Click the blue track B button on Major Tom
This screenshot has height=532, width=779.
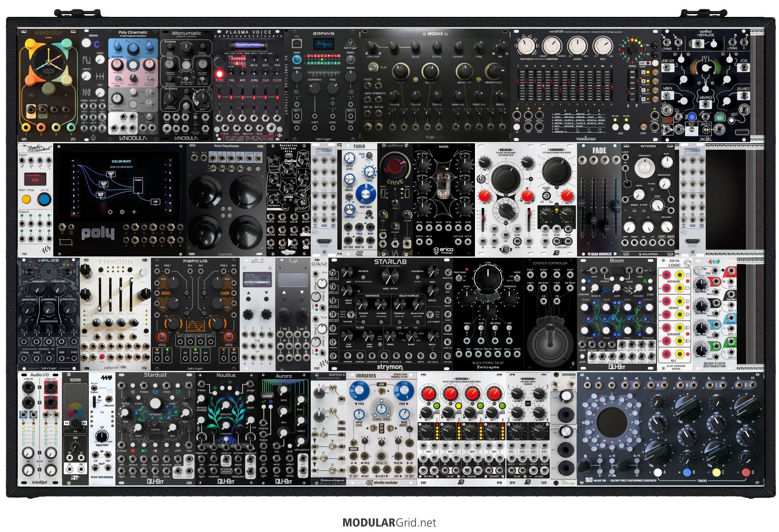(x=687, y=473)
